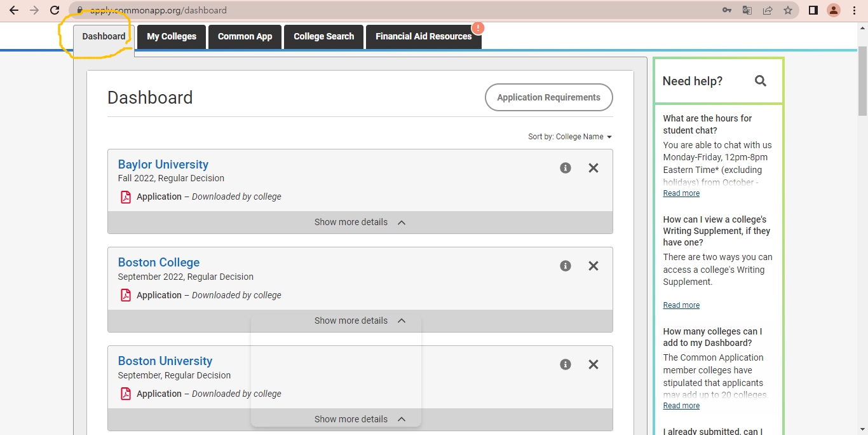
Task: View Baylor University info icon
Action: [566, 168]
